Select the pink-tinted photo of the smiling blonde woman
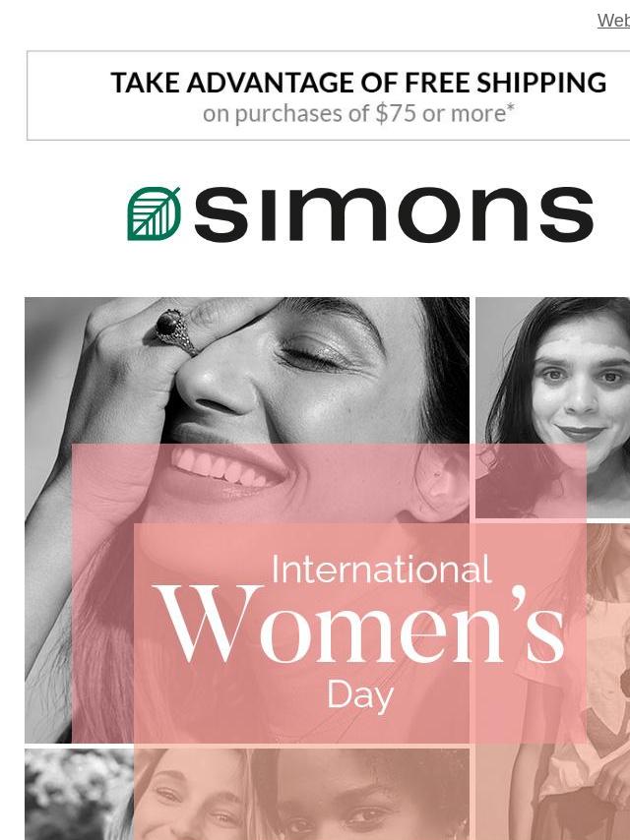Screen dimensions: 630x840 click(192, 795)
